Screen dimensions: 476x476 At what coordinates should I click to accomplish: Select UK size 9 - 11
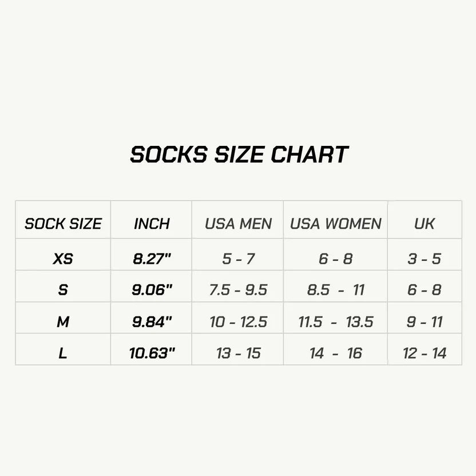pos(425,322)
